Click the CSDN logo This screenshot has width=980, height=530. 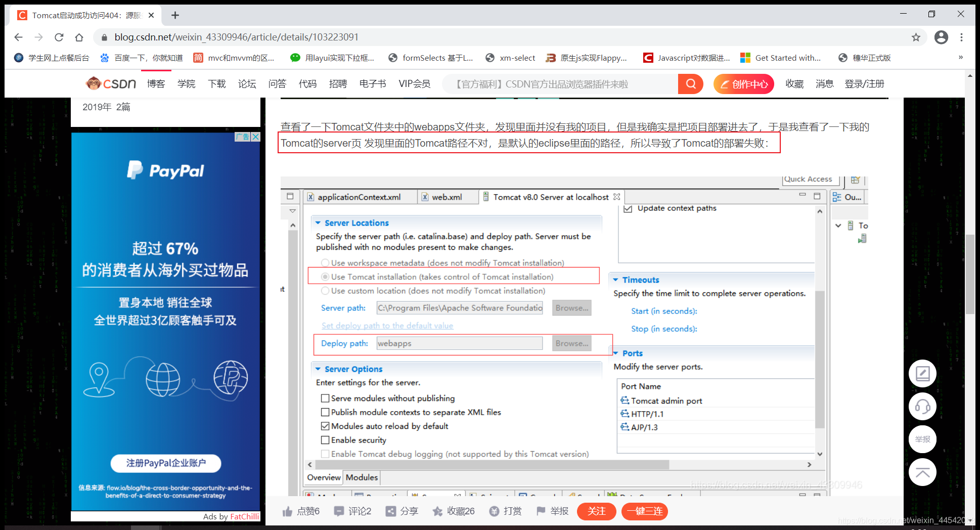point(111,83)
